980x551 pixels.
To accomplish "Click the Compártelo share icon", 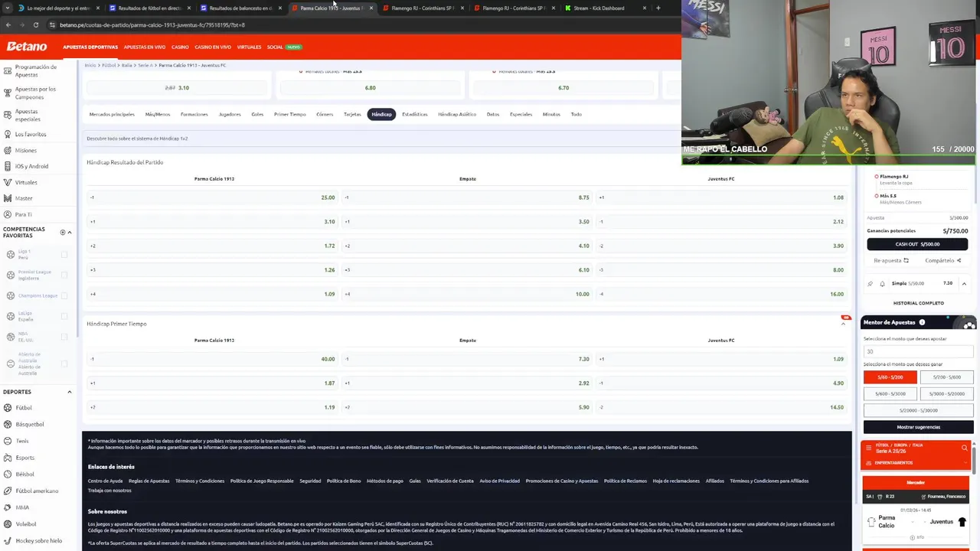I will (959, 260).
